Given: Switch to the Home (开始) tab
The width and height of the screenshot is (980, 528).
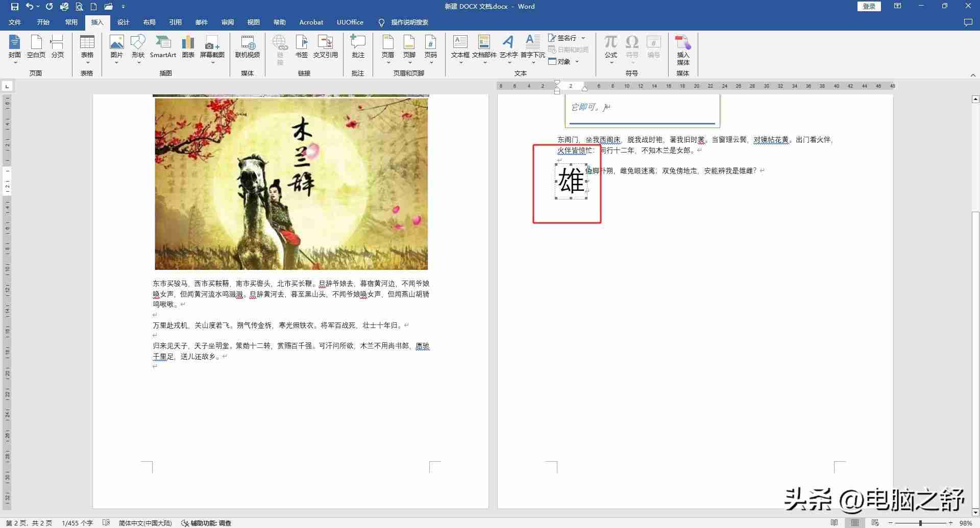Looking at the screenshot, I should click(x=43, y=22).
